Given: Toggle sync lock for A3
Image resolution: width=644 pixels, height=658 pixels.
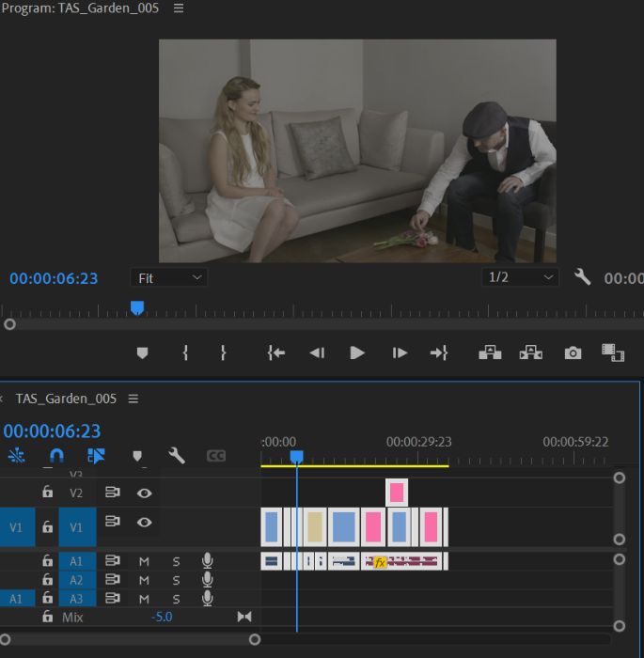Looking at the screenshot, I should tap(113, 598).
